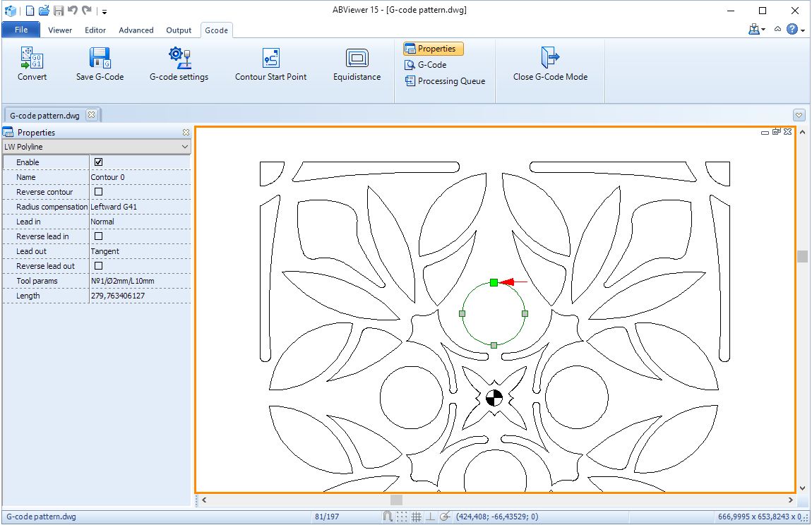Click the Lead out value Tangent
The width and height of the screenshot is (812, 525).
[140, 251]
